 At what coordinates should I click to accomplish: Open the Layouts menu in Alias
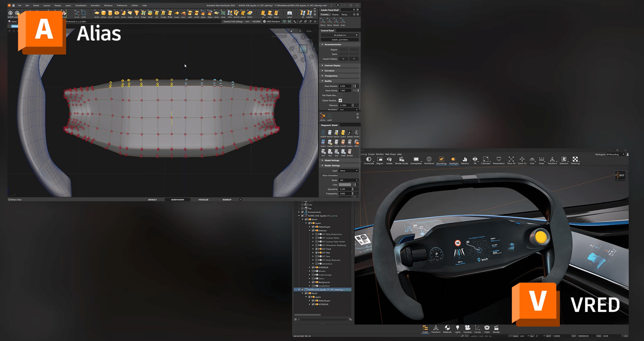tap(47, 5)
